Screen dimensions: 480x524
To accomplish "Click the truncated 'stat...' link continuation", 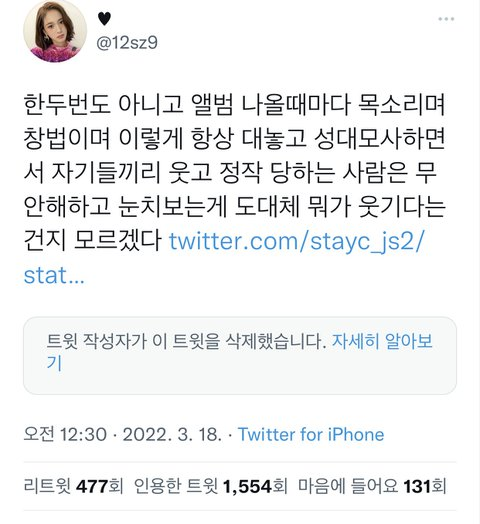I will tap(54, 275).
